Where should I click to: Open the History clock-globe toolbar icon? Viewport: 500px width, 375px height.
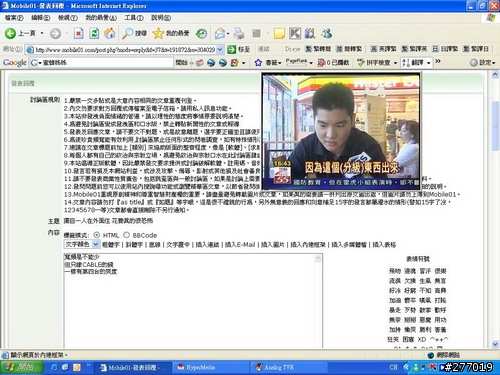click(201, 33)
